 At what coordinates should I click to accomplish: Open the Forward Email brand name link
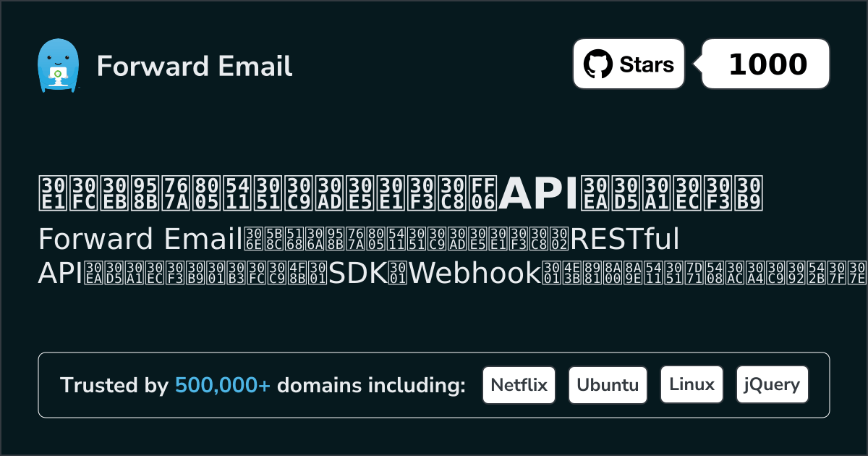195,66
